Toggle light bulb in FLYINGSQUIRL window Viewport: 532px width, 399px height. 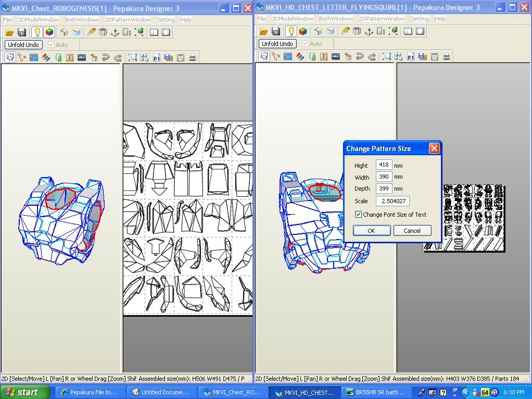pos(291,31)
